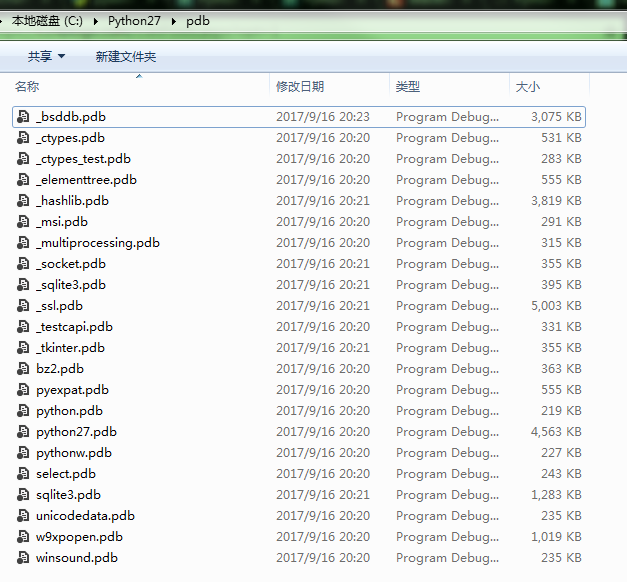
Task: Click the 3,819 KB size of _hashlib.pdb
Action: click(x=556, y=201)
